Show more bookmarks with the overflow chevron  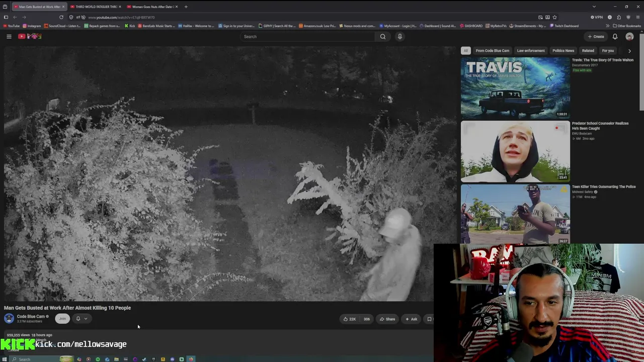607,26
